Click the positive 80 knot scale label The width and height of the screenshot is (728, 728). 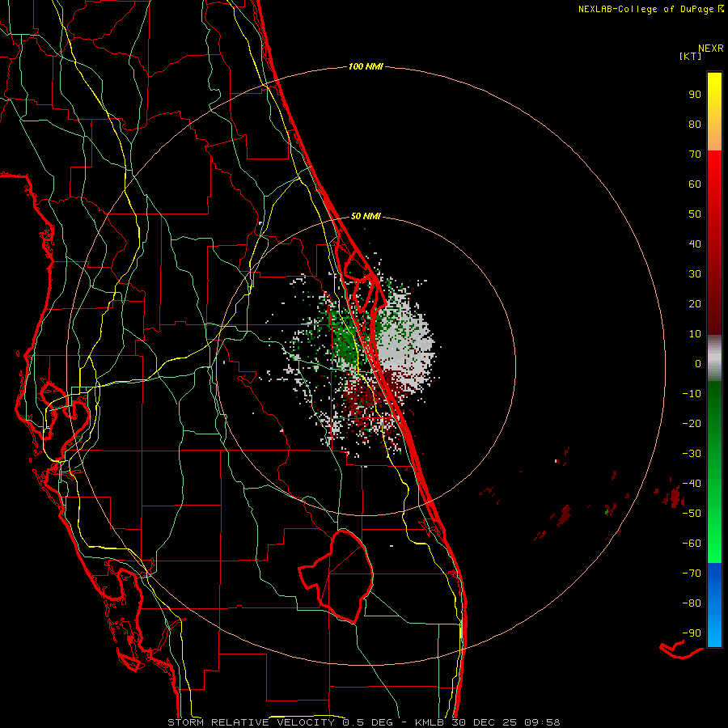tap(695, 124)
